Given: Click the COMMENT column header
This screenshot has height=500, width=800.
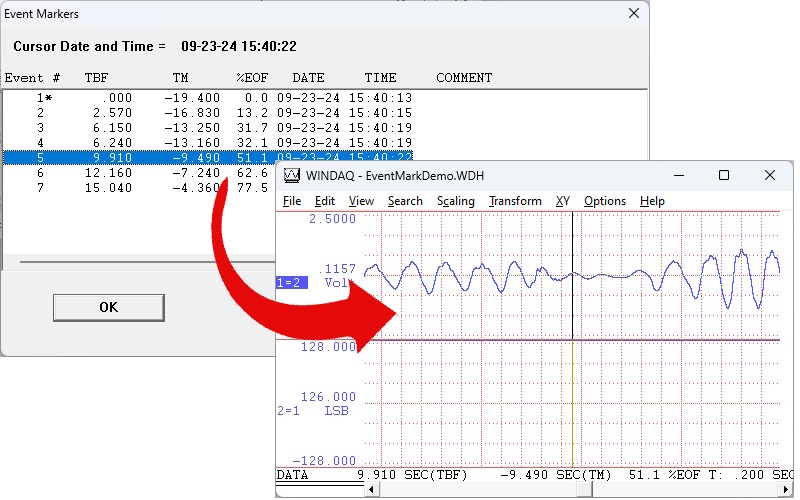Looking at the screenshot, I should 464,78.
